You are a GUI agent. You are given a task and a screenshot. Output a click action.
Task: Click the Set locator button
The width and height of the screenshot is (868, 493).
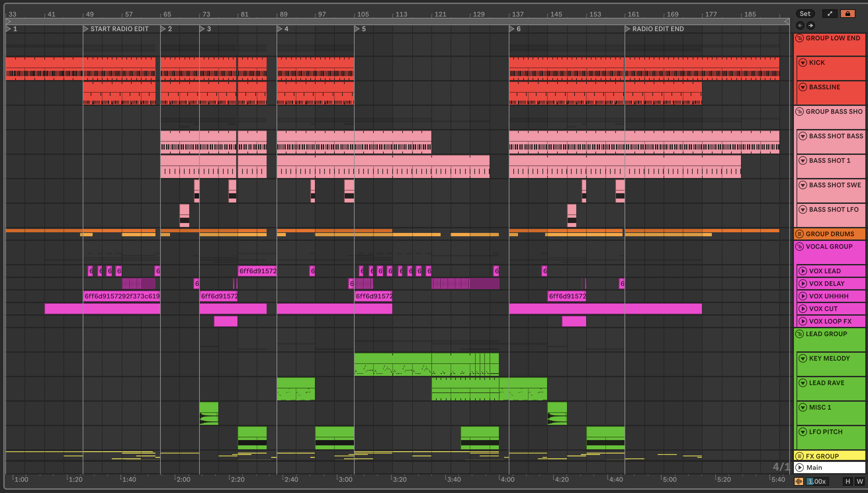click(x=805, y=14)
